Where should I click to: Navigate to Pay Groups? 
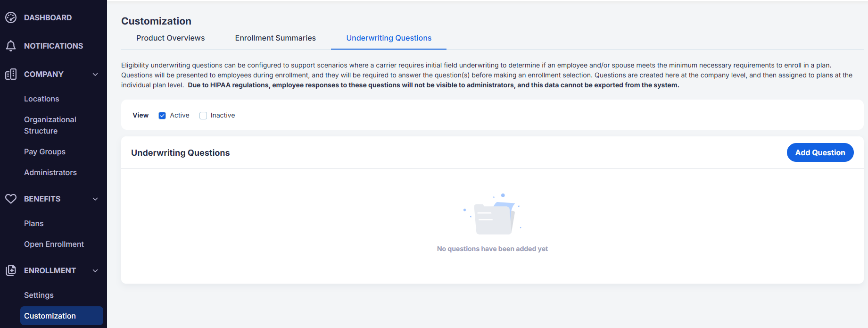click(x=45, y=151)
